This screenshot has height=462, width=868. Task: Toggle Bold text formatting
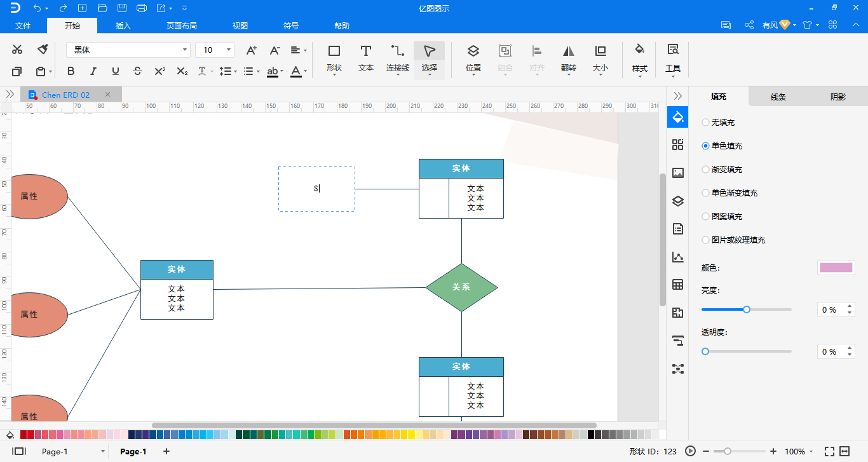click(71, 71)
